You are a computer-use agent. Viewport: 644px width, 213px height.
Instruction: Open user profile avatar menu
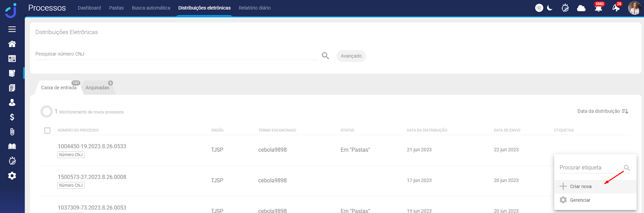[634, 8]
